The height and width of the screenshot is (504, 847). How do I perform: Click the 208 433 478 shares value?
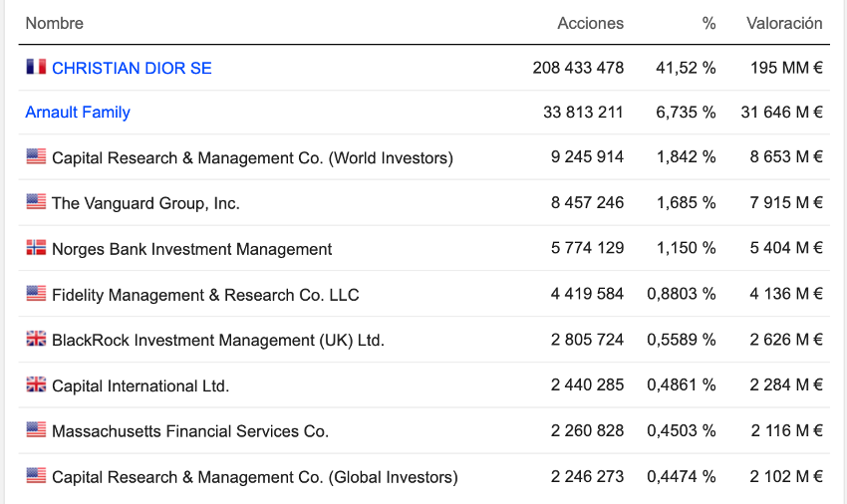578,68
